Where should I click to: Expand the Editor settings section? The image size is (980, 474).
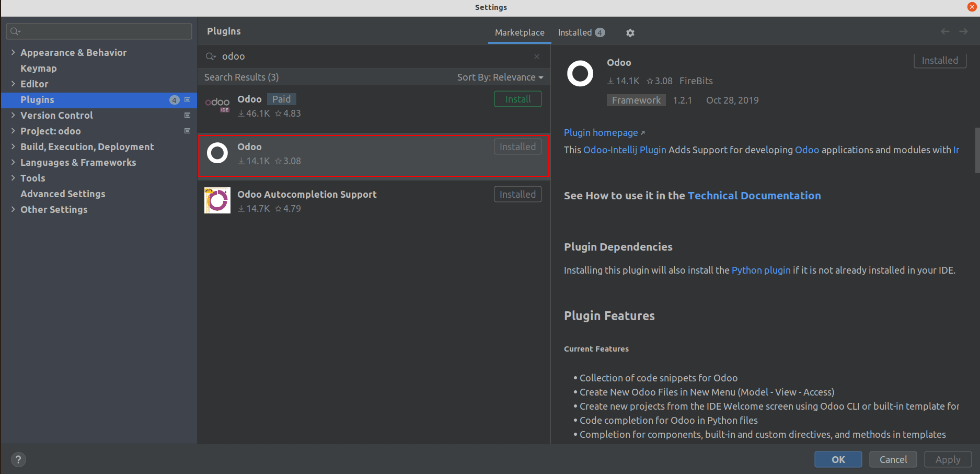coord(13,84)
